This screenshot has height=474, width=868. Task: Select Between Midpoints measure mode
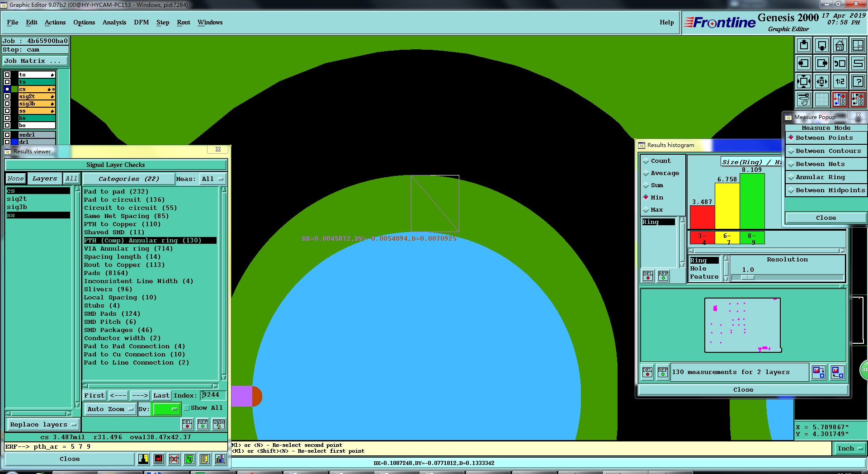click(826, 190)
